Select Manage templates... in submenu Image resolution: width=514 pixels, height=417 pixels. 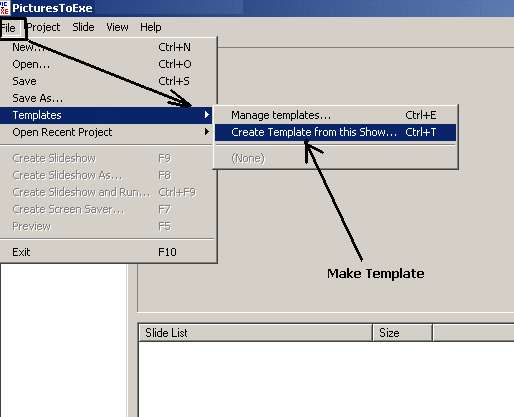[x=335, y=115]
